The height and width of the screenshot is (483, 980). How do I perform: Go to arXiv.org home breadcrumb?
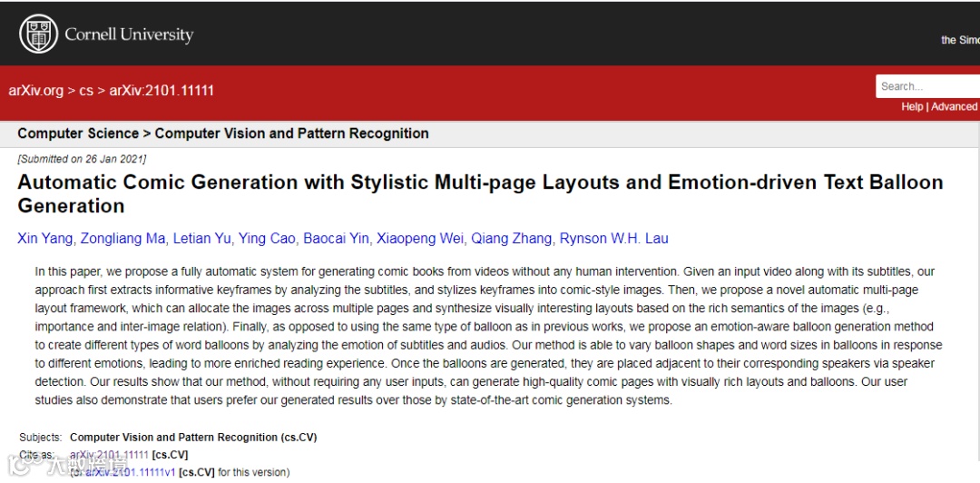pyautogui.click(x=36, y=90)
